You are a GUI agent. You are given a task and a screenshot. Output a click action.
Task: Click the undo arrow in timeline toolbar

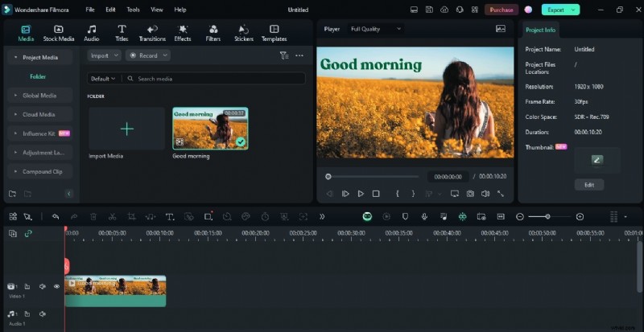[55, 216]
